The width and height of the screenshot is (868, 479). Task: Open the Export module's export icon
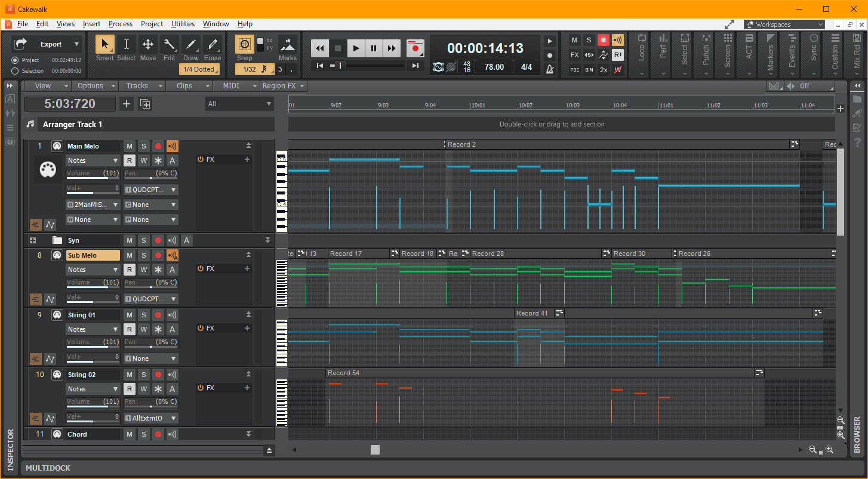(21, 44)
